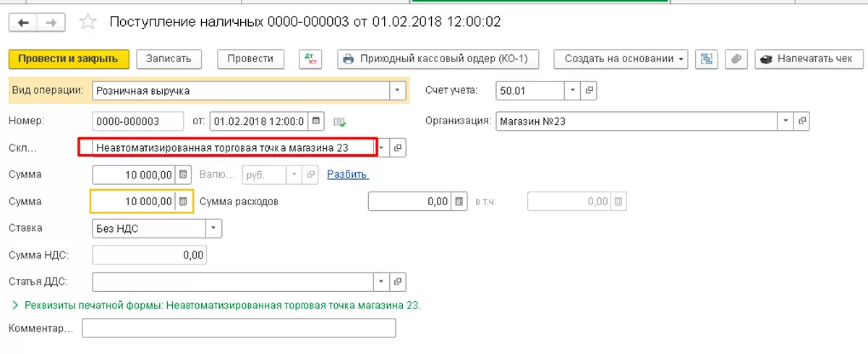The height and width of the screenshot is (354, 868).
Task: Click the green list icon after the date field
Action: pyautogui.click(x=340, y=121)
